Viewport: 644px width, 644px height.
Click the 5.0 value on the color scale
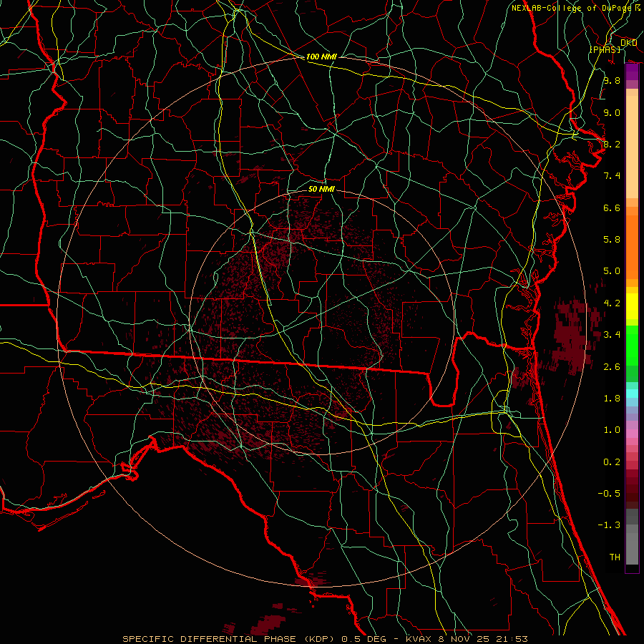[x=612, y=271]
